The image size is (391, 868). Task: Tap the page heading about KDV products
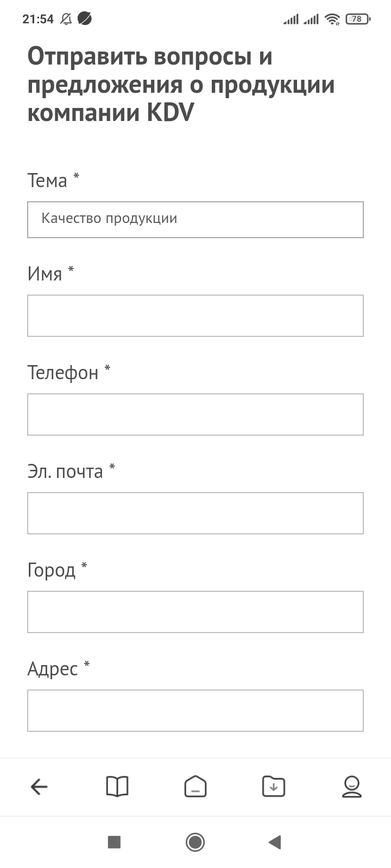tap(181, 85)
